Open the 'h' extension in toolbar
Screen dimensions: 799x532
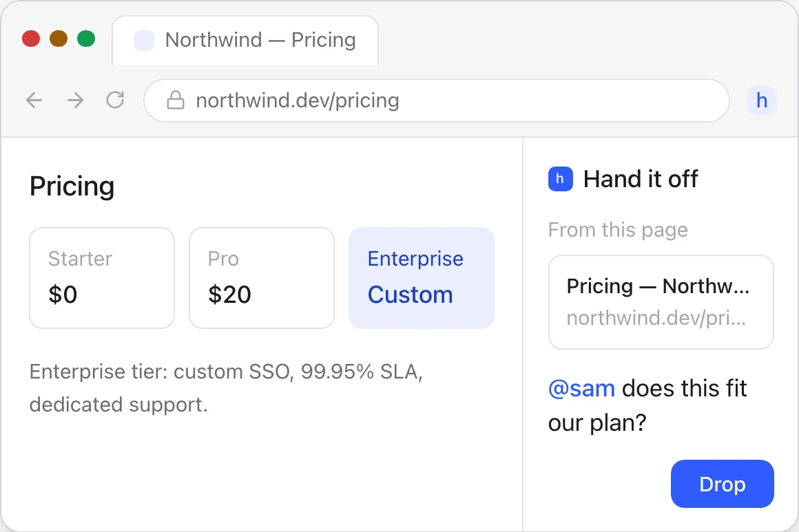point(761,100)
